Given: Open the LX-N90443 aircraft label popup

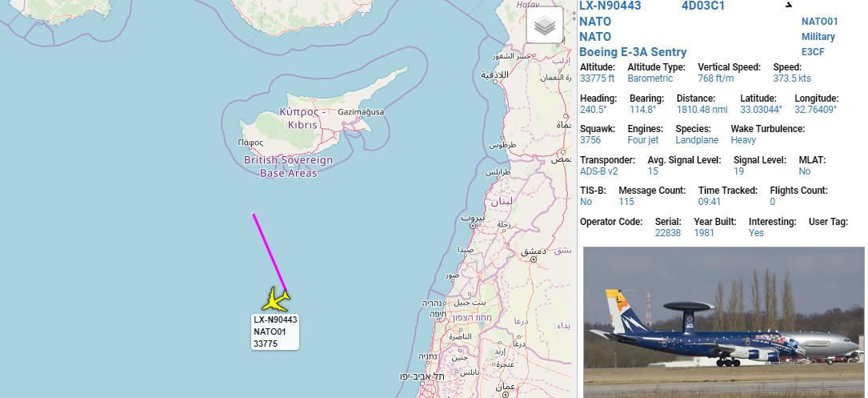Looking at the screenshot, I should (275, 332).
